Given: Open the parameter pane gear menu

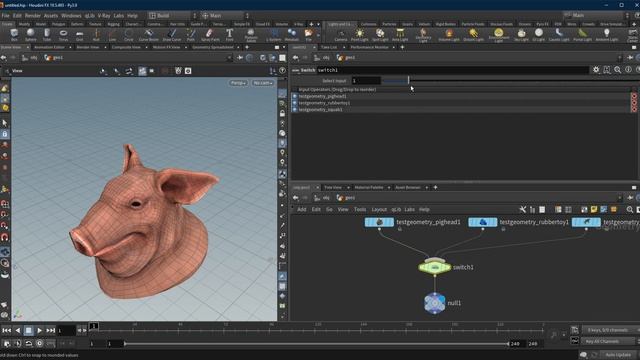Looking at the screenshot, I should tap(596, 70).
